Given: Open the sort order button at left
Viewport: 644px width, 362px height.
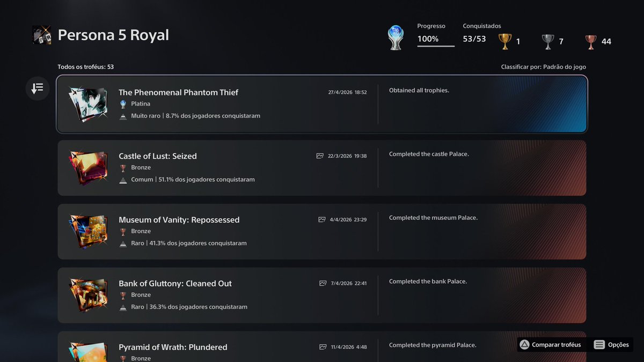Looking at the screenshot, I should pos(38,88).
